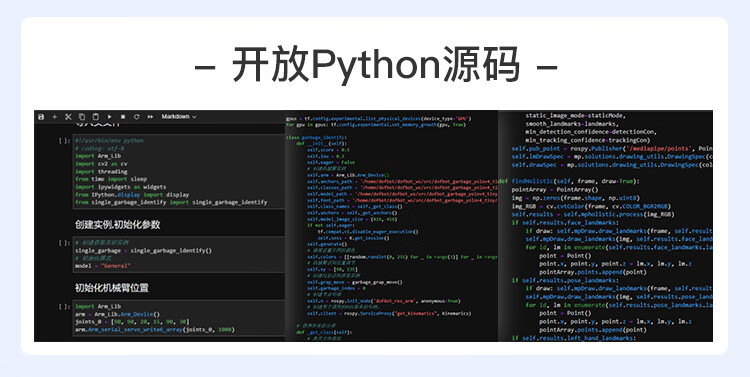Click 'if self.results.pose_landmarks:' line
This screenshot has width=750, height=377.
click(565, 280)
